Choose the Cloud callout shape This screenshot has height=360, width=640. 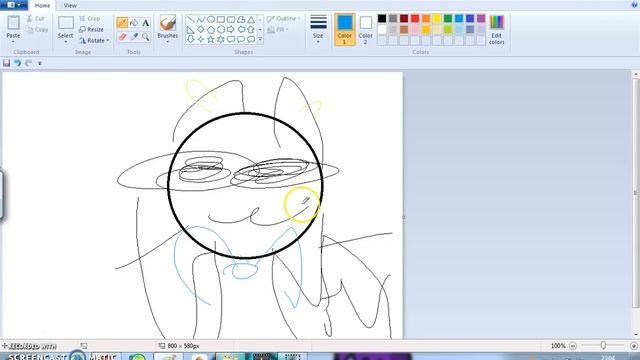click(x=251, y=39)
